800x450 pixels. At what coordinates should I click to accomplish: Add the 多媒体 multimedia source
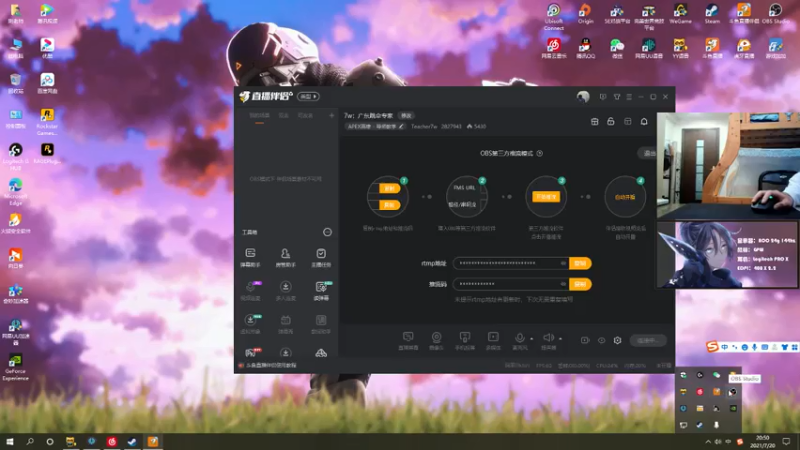click(493, 340)
